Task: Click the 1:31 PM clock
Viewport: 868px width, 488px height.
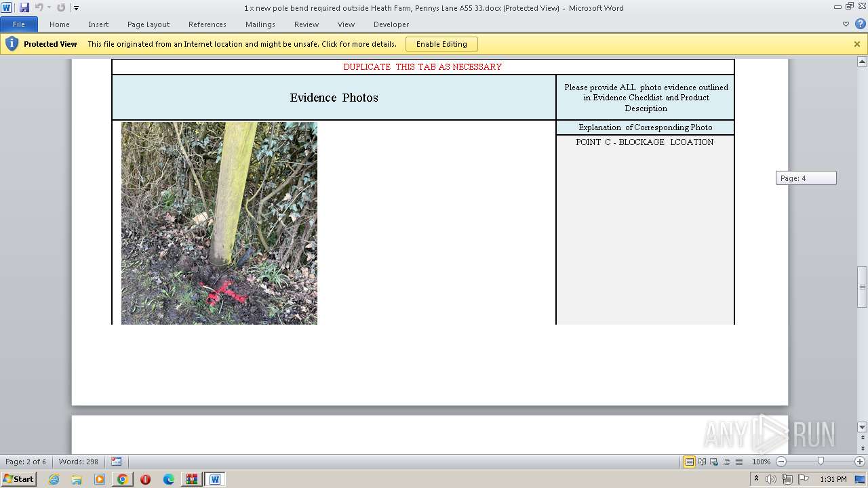Action: click(x=833, y=479)
